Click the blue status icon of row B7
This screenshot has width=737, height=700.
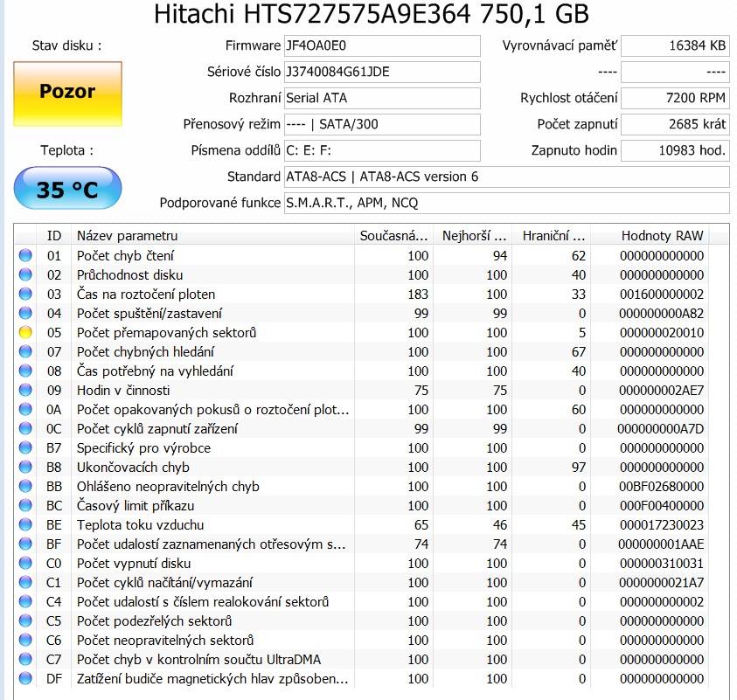coord(25,447)
